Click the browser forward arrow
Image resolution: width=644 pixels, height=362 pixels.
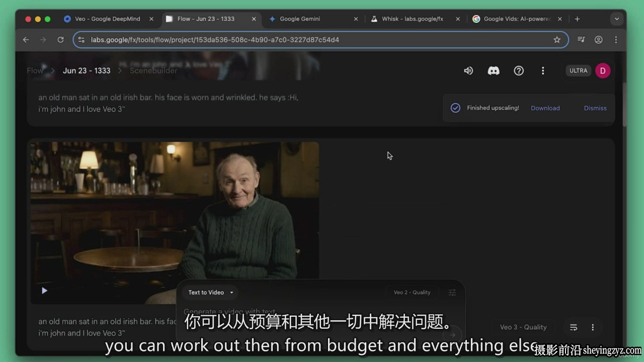pos(43,40)
